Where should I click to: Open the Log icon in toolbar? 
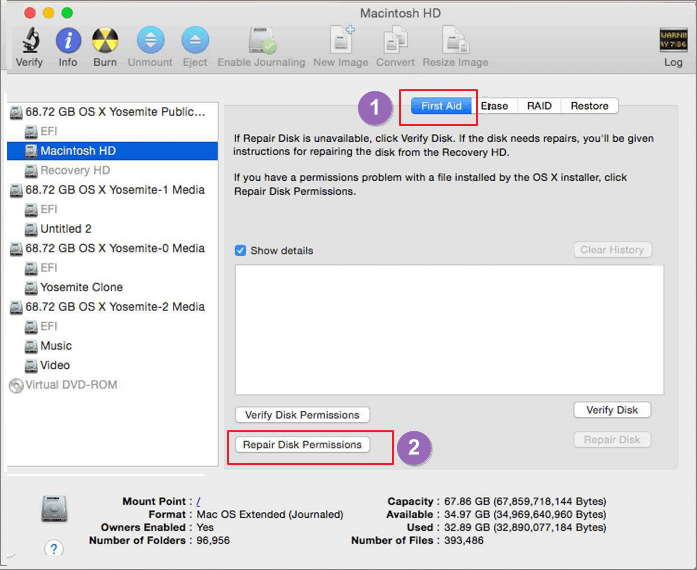[x=673, y=42]
